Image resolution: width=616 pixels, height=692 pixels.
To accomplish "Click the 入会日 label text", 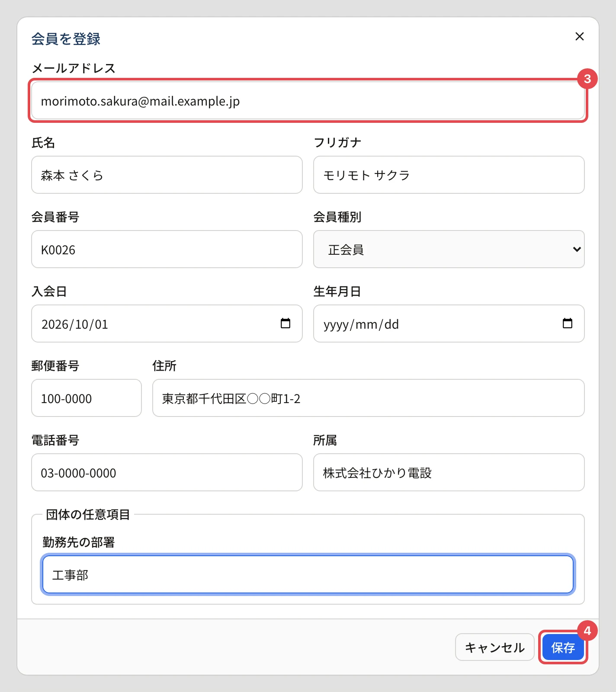I will pyautogui.click(x=49, y=292).
